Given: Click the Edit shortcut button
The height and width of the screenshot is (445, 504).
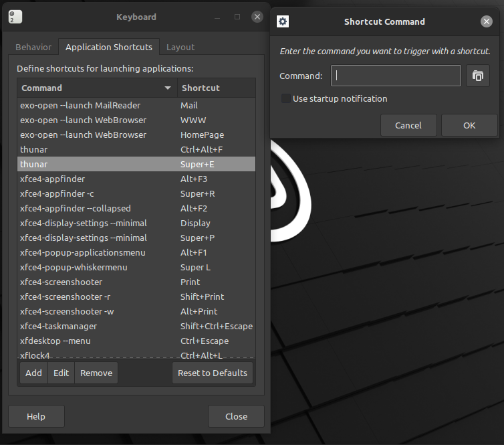Looking at the screenshot, I should tap(61, 373).
